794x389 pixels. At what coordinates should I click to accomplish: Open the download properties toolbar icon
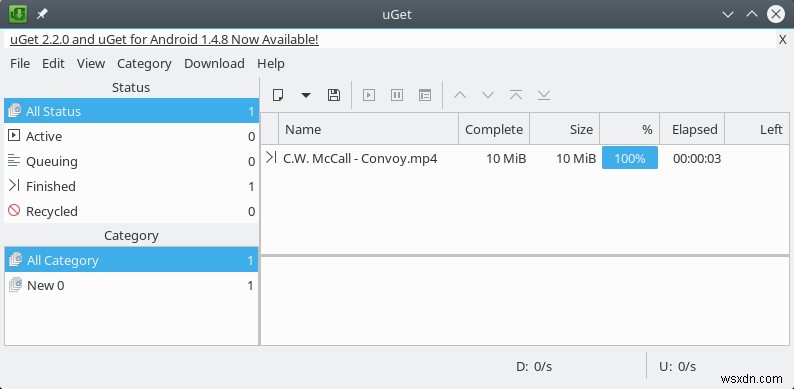click(425, 95)
